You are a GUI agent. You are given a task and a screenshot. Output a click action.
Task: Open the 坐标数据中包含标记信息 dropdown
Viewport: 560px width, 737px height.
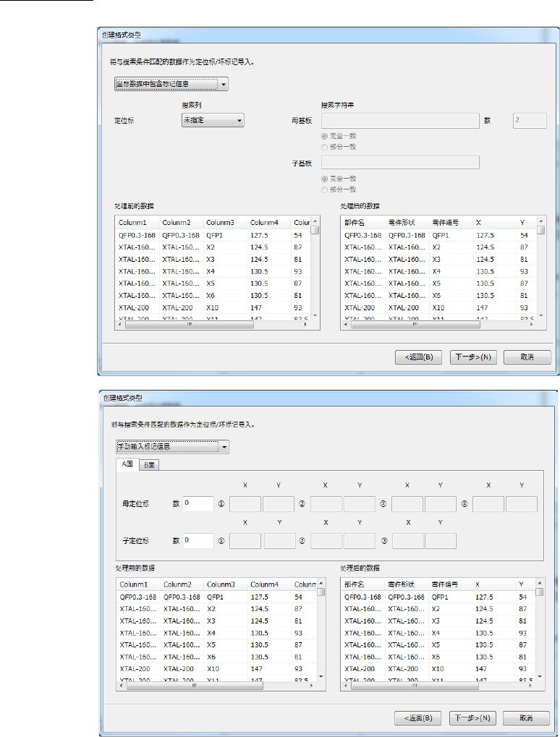(171, 85)
